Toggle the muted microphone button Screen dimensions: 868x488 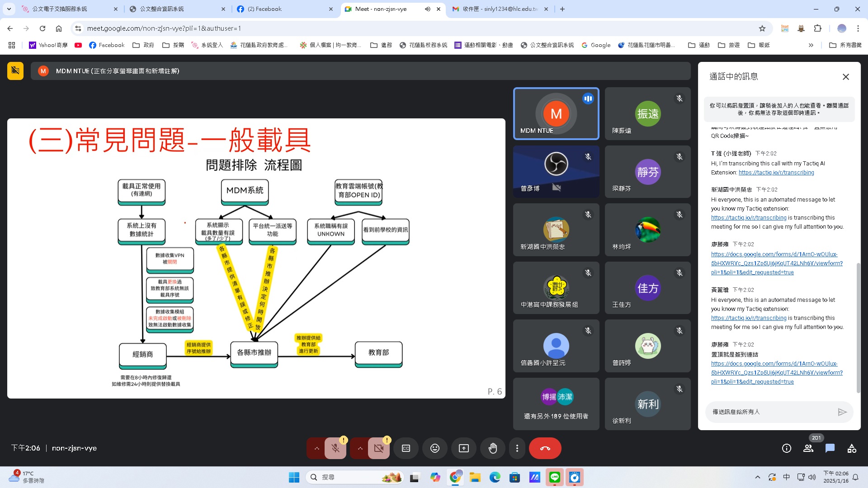point(335,448)
